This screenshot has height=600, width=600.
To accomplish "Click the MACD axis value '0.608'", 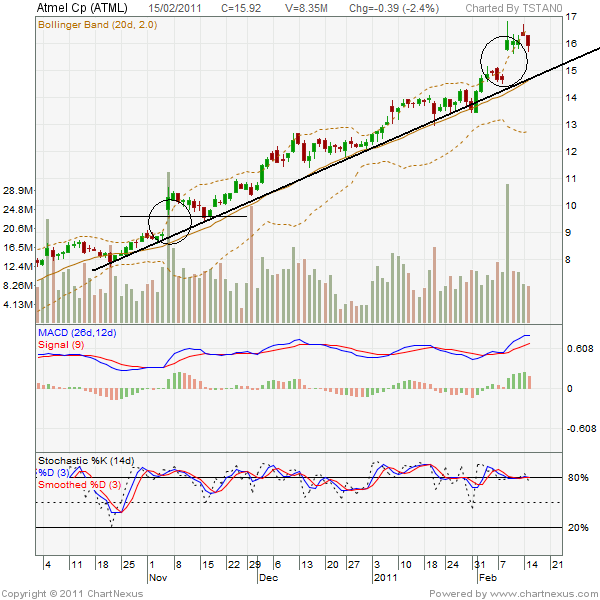I will point(580,349).
